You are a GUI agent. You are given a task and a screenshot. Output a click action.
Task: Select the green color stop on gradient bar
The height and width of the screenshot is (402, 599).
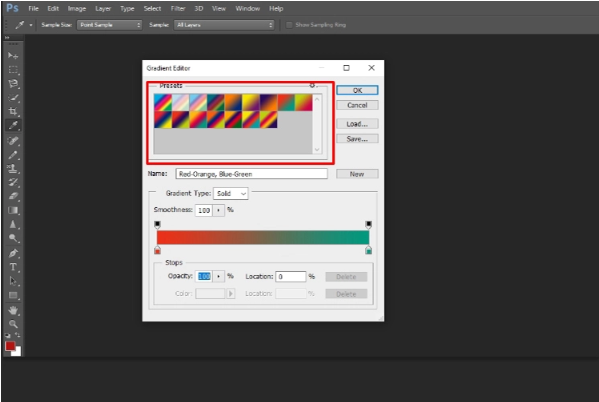368,251
